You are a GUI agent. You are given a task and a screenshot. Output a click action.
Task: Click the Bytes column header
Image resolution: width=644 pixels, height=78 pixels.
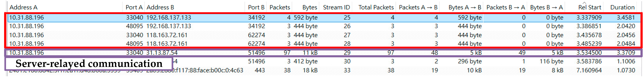click(x=310, y=7)
